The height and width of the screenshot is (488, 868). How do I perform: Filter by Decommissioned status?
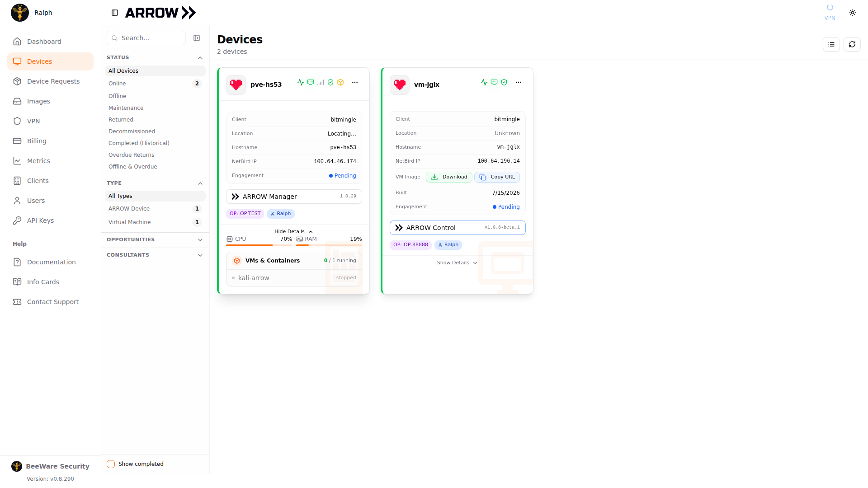(155, 131)
